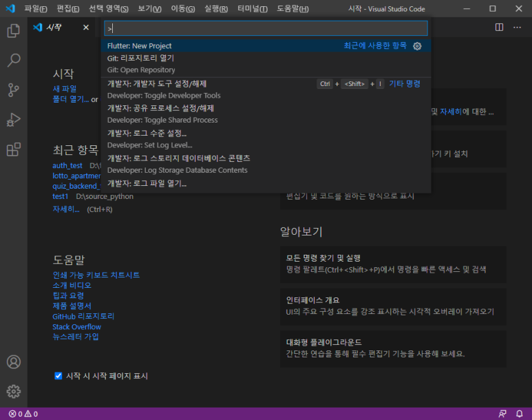Image resolution: width=532 pixels, height=420 pixels.
Task: Open the Accounts icon in activity bar
Action: (x=14, y=362)
